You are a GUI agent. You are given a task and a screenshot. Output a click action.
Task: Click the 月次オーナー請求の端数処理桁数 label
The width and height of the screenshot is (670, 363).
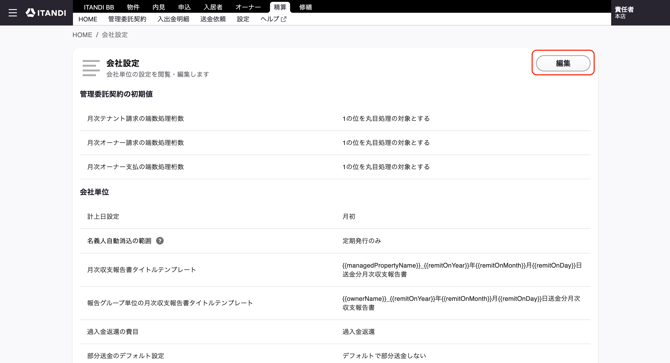pyautogui.click(x=135, y=143)
